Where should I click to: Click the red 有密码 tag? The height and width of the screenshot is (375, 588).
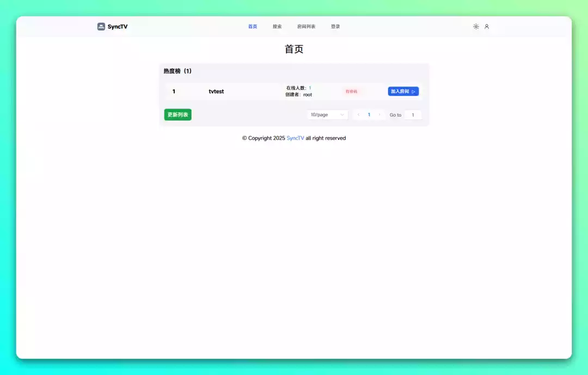[x=351, y=91]
